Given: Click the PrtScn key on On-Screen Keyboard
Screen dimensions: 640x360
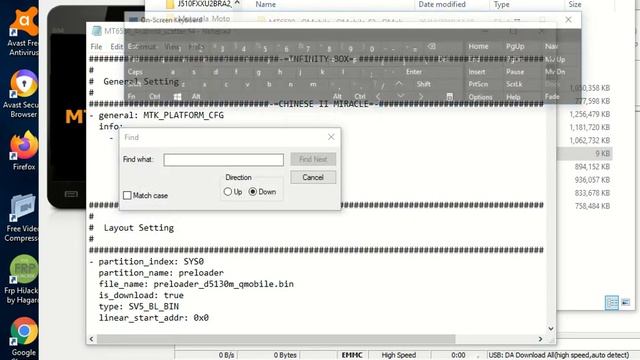Looking at the screenshot, I should [478, 84].
